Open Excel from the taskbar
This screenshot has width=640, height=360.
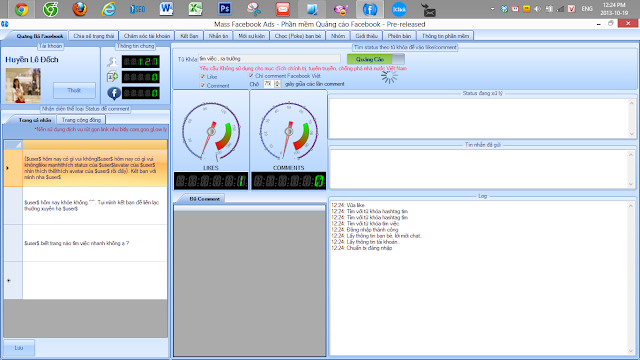coord(195,9)
